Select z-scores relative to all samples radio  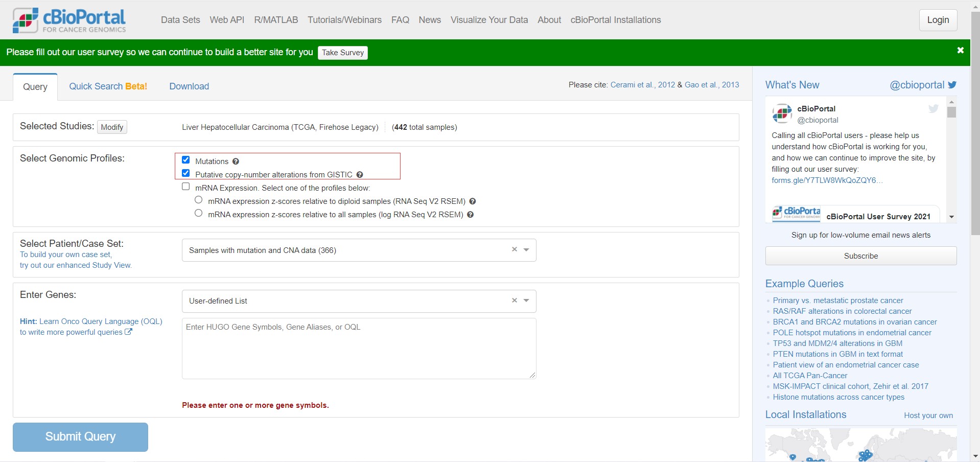pyautogui.click(x=199, y=213)
